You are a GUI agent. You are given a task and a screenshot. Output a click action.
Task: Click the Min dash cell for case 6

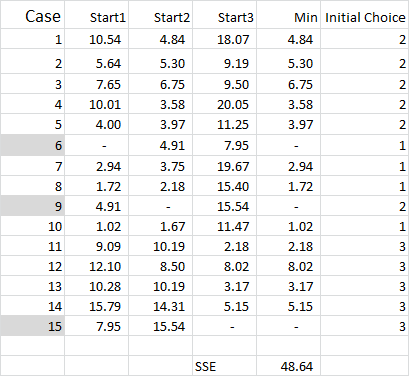289,145
